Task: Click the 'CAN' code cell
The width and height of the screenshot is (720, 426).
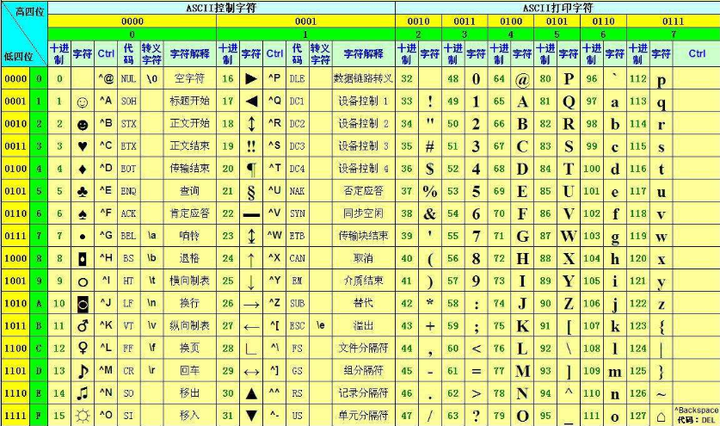Action: (298, 258)
